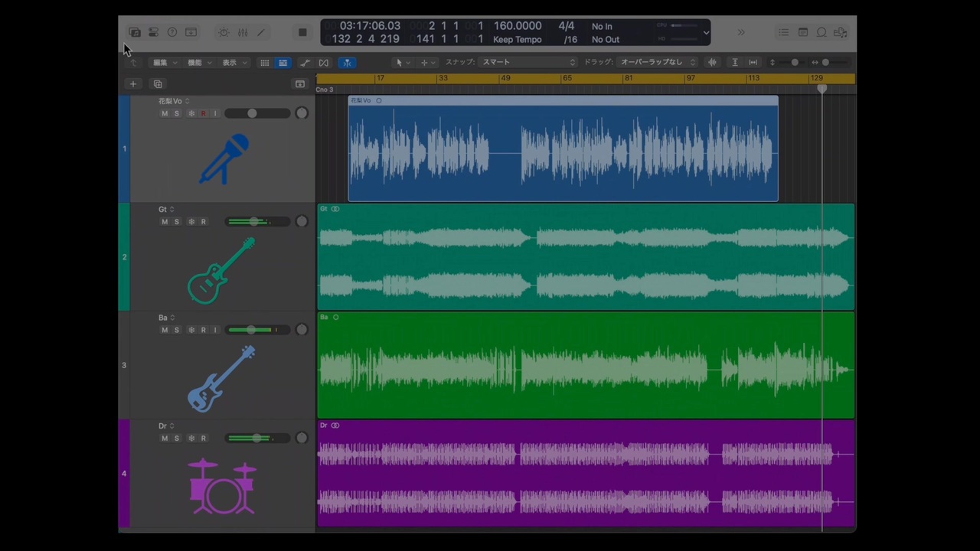This screenshot has height=551, width=980.
Task: Click the Smart Controls icon
Action: click(224, 32)
